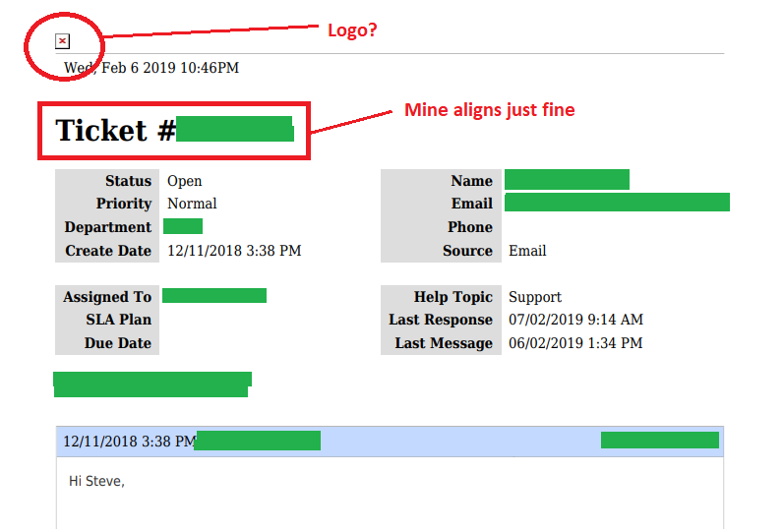
Task: Click the thread header timestamp '12/11/2018 3:38 PM'
Action: [x=130, y=442]
